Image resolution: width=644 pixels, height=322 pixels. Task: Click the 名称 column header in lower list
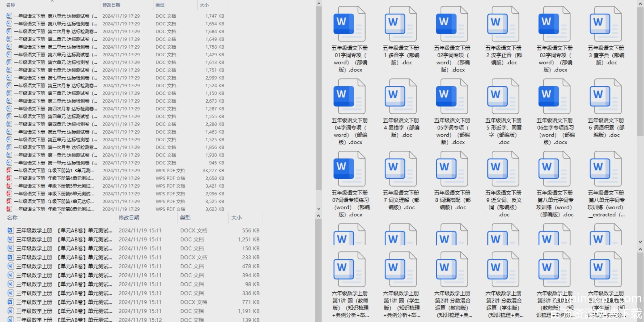[x=13, y=218]
